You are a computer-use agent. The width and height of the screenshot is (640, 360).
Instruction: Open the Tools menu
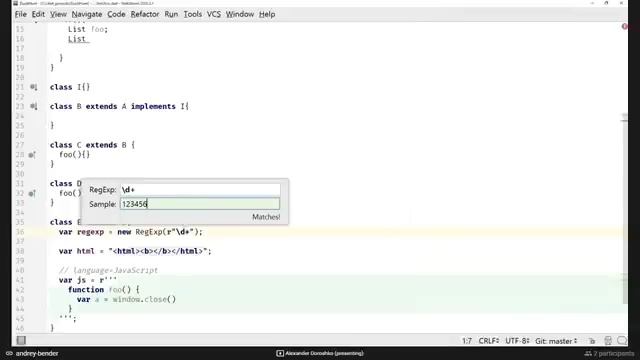pos(193,14)
